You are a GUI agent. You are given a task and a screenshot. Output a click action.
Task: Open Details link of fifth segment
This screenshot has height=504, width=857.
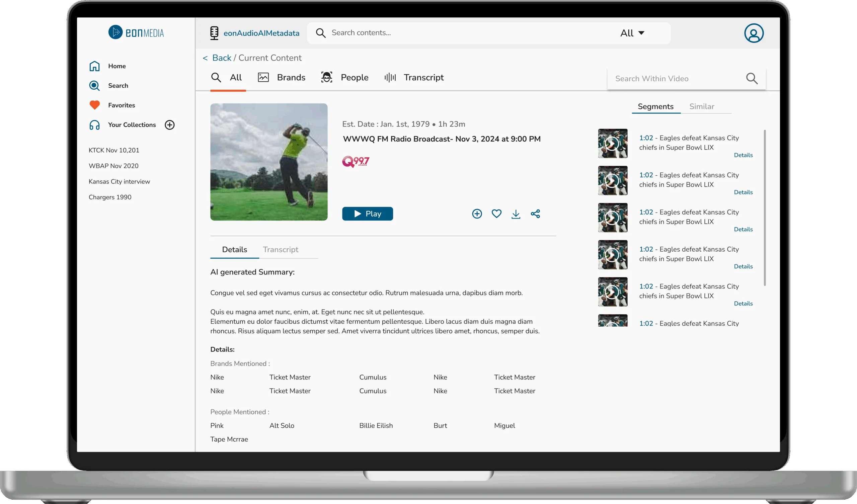tap(743, 303)
